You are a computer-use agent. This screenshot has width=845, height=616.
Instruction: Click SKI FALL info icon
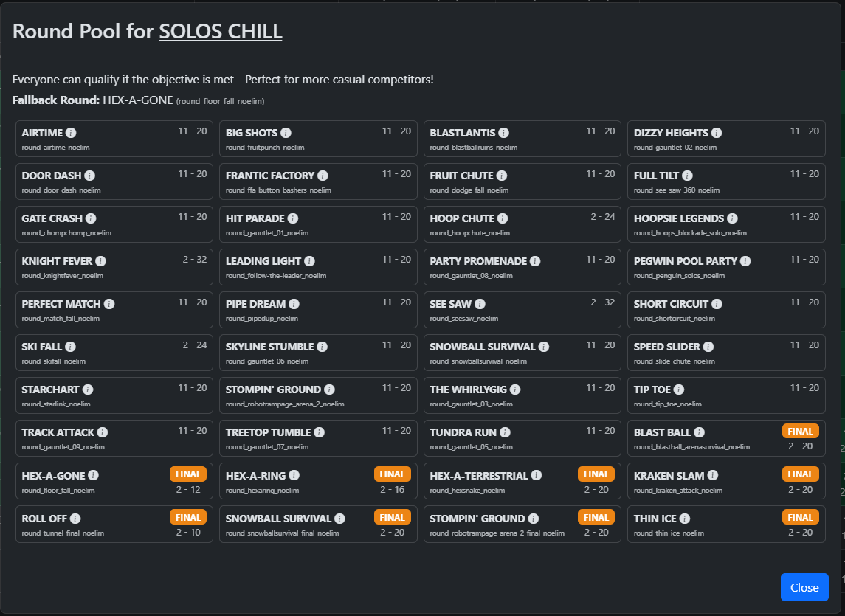pyautogui.click(x=70, y=347)
